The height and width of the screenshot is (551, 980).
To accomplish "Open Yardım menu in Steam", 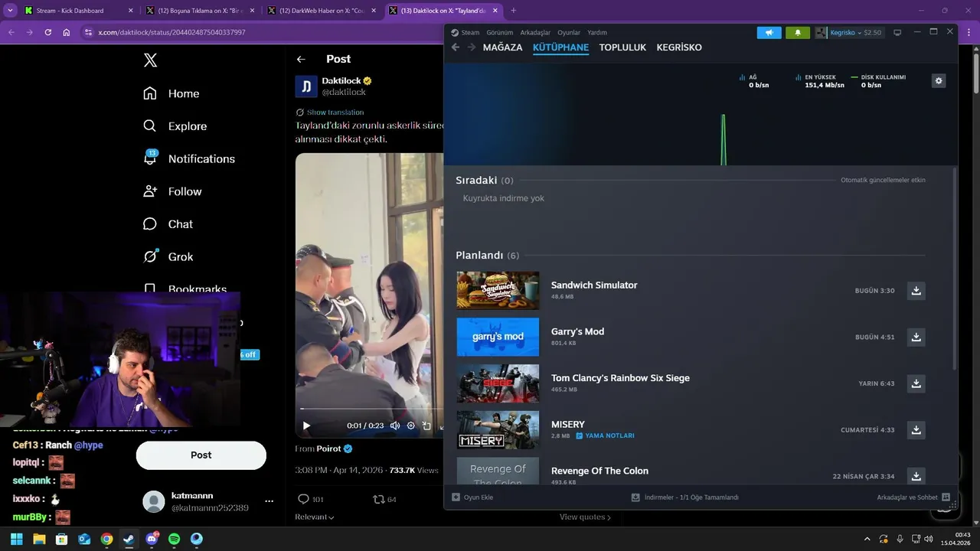I will [x=597, y=33].
